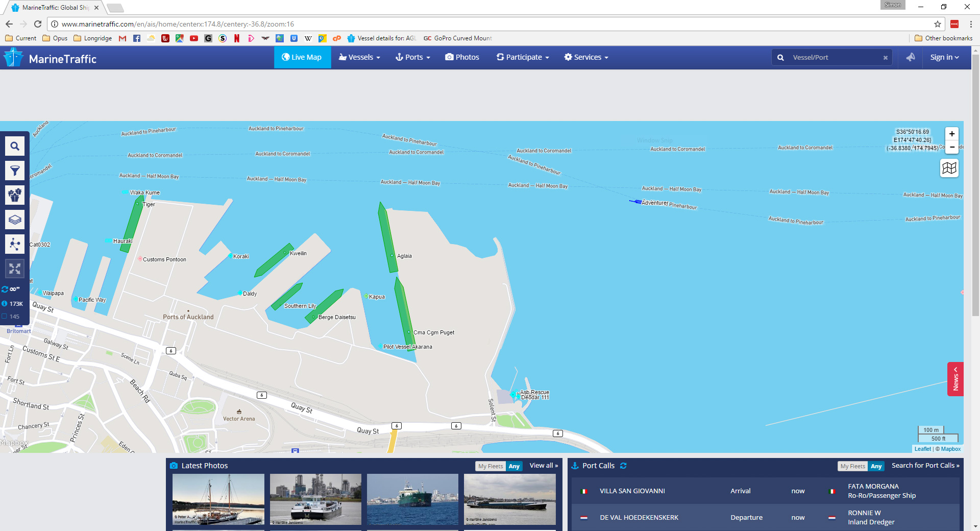Refresh the Port Calls panel
This screenshot has height=531, width=980.
623,466
